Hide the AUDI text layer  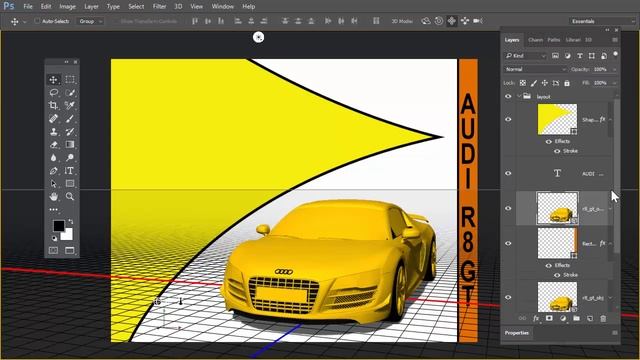(508, 173)
